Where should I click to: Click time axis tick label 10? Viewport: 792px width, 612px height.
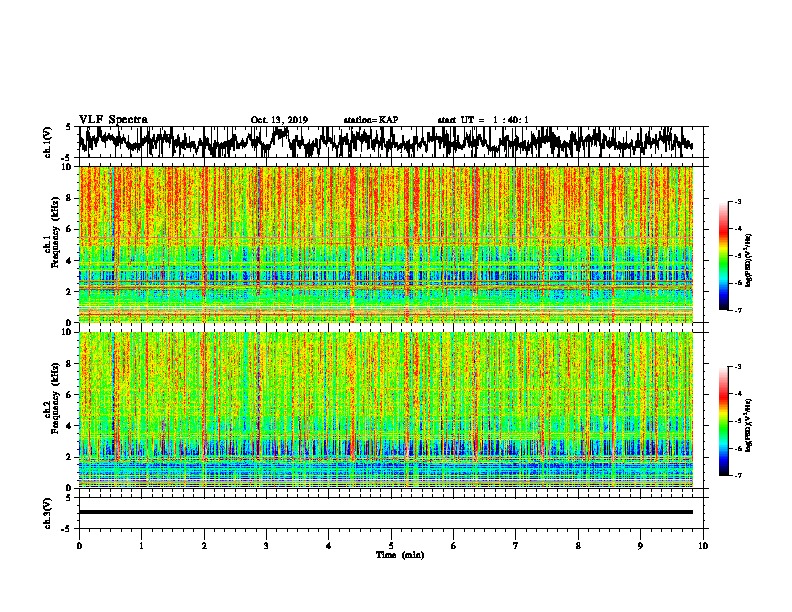(x=703, y=546)
